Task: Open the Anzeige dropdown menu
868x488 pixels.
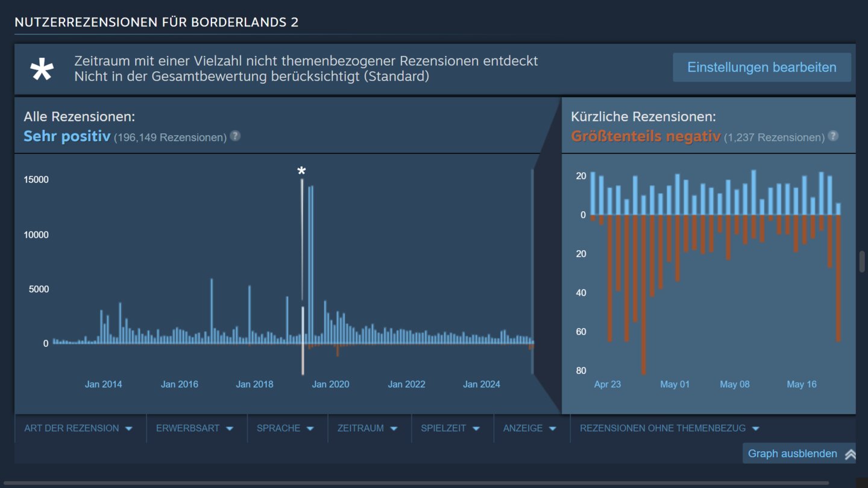Action: pos(530,428)
